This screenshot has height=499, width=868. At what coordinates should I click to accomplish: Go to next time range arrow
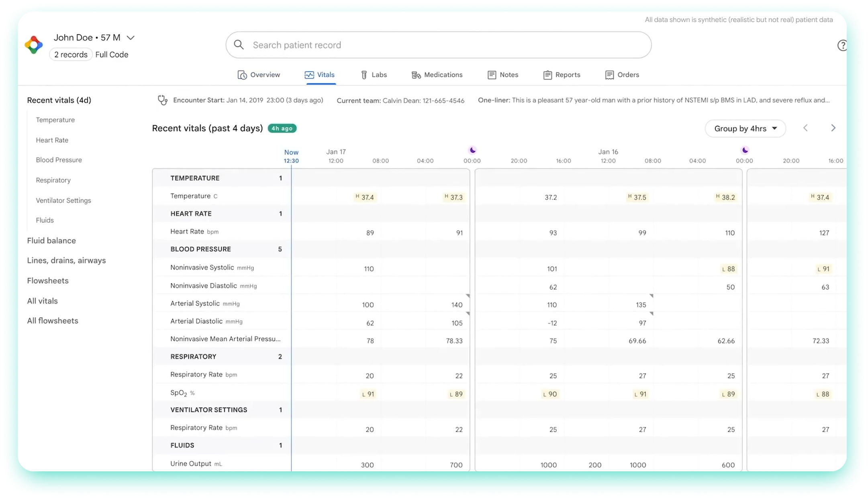coord(833,128)
